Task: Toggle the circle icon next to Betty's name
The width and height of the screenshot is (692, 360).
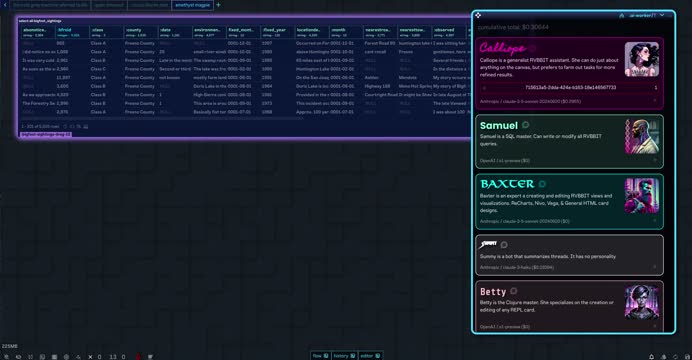Action: pos(514,291)
